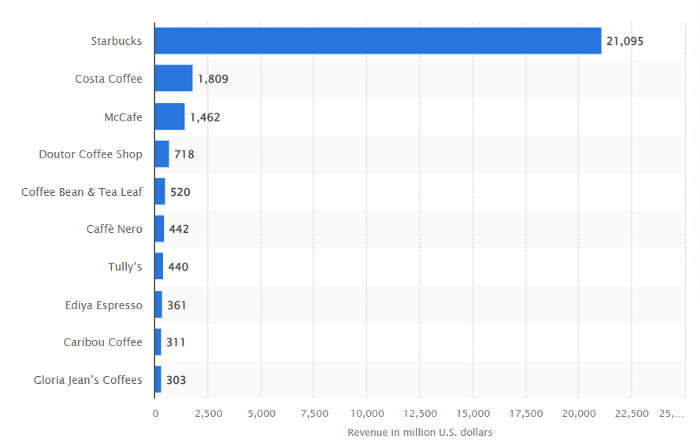Click the Caffè Nero bar
Screen dimensions: 700x442
(159, 229)
